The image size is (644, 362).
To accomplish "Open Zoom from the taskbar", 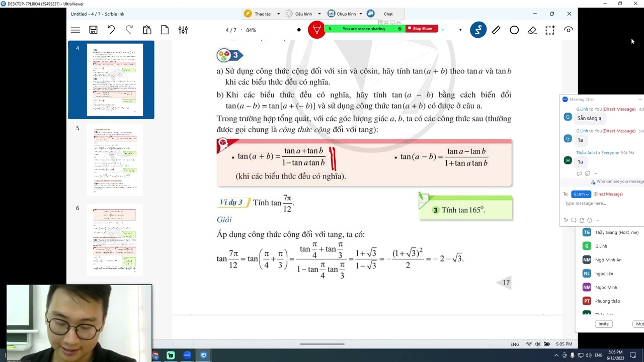I will point(187,355).
